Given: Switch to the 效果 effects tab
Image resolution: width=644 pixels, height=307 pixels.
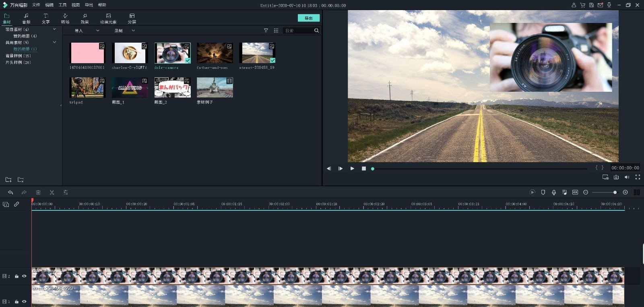Looking at the screenshot, I should (x=85, y=19).
